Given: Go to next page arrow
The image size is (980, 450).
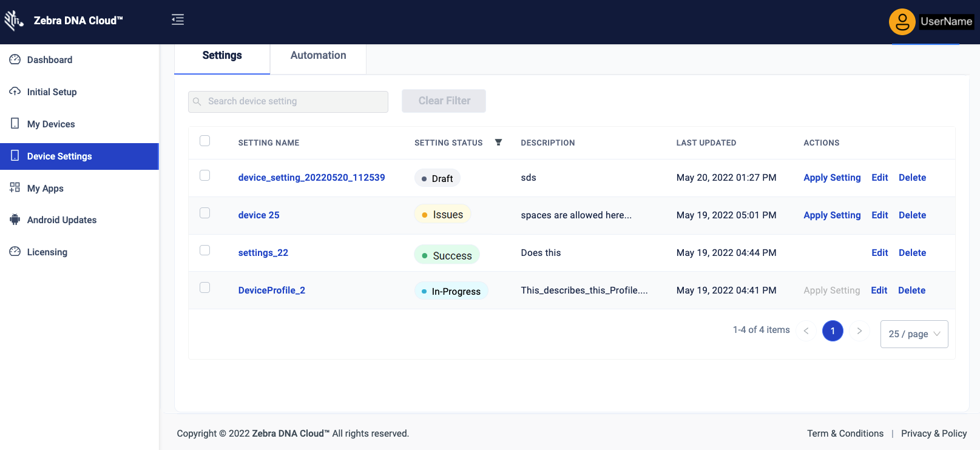Looking at the screenshot, I should pyautogui.click(x=859, y=331).
